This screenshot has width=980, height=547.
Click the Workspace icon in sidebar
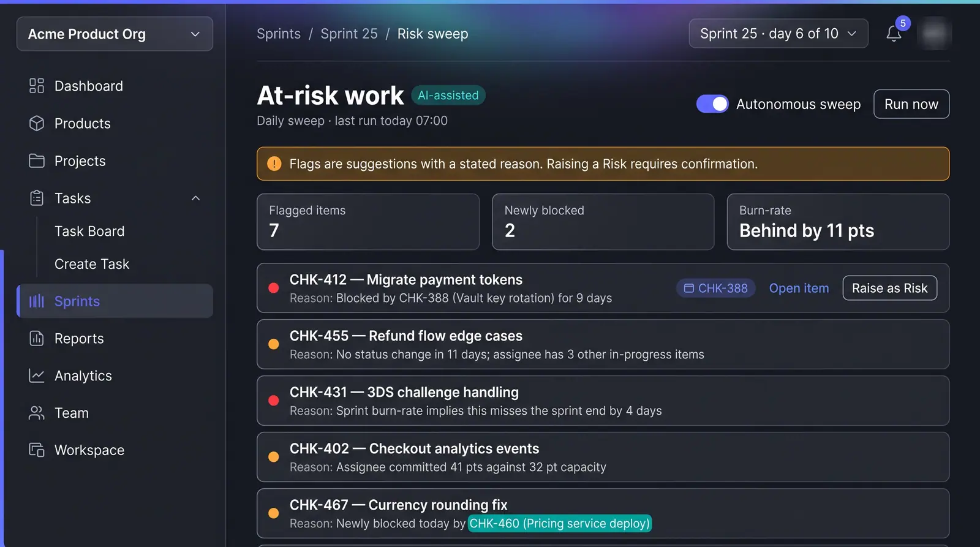pos(37,450)
